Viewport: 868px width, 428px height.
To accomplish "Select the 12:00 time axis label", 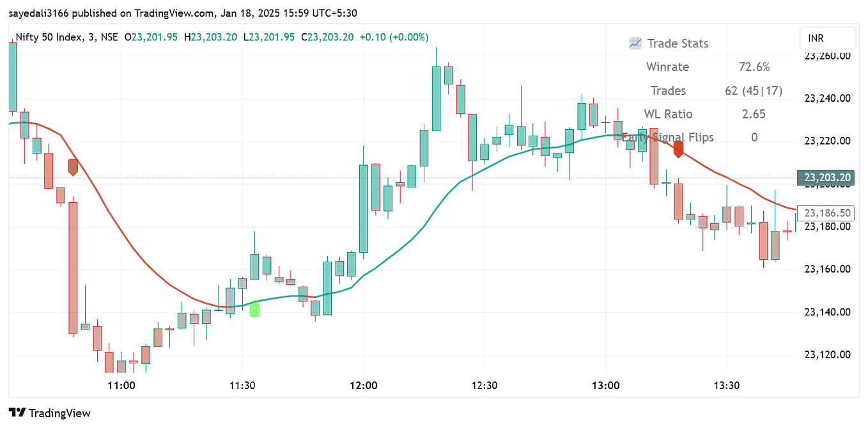I will click(364, 386).
